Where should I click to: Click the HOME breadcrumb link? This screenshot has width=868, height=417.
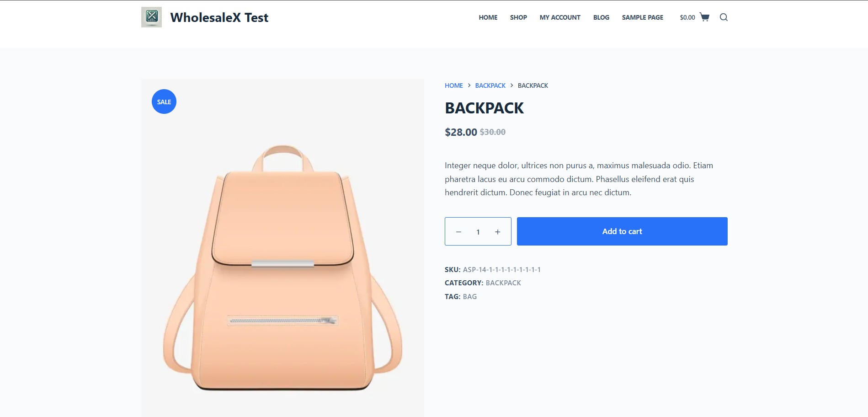coord(454,86)
